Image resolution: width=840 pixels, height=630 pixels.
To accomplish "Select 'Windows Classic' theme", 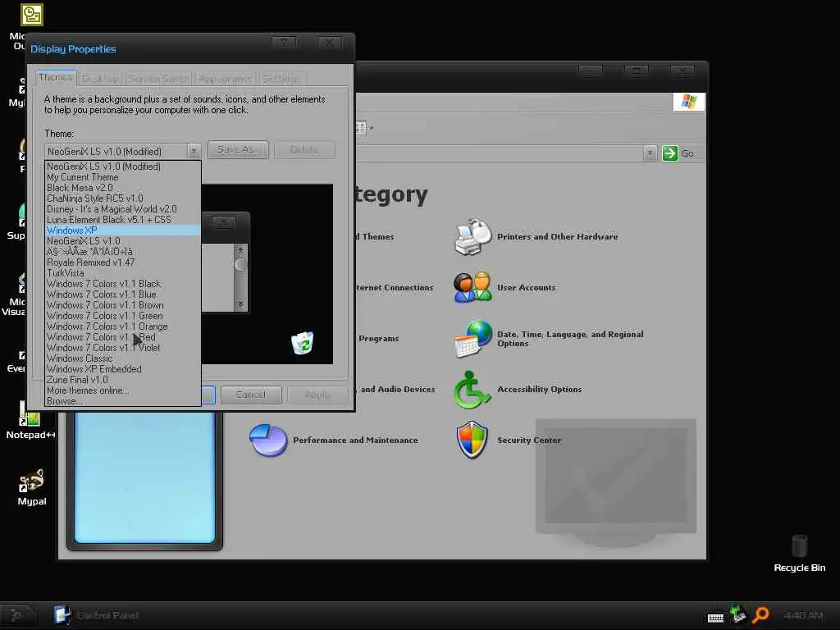I will 123,358.
